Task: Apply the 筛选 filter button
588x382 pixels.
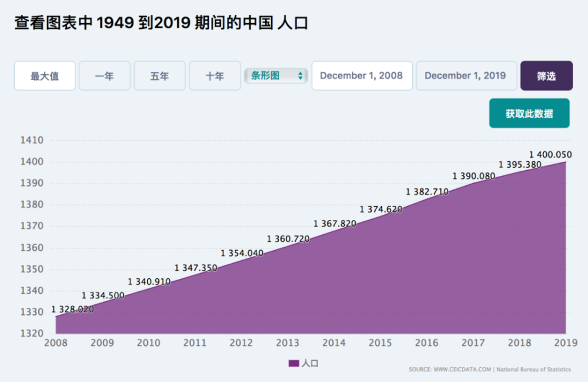Action: (546, 76)
